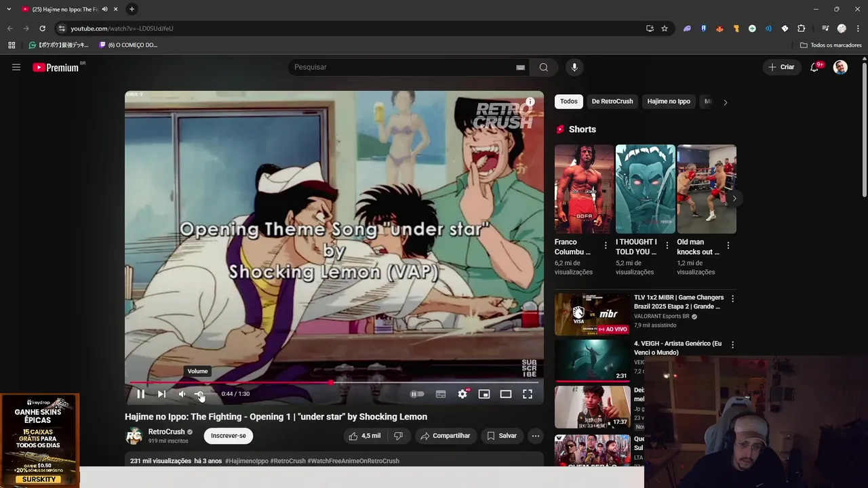Click the #WatchFreeAnimeOnRetroCrush hashtag
This screenshot has width=868, height=488.
click(353, 461)
